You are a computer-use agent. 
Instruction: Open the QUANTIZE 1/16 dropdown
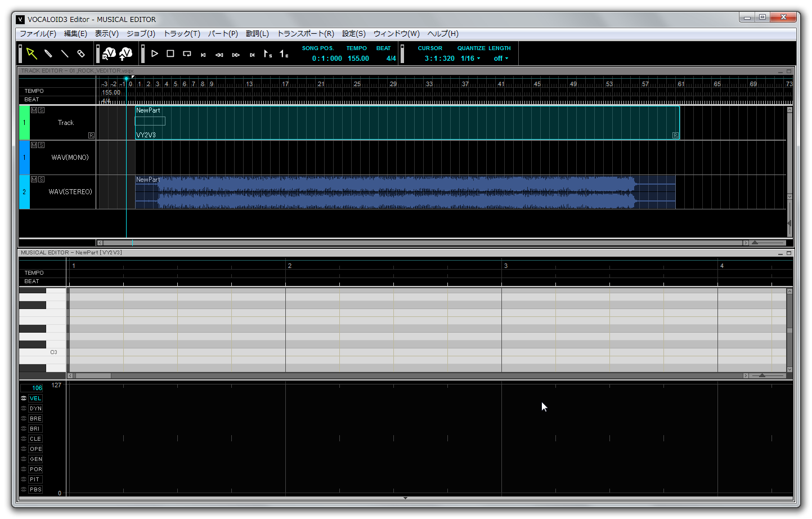pyautogui.click(x=470, y=59)
